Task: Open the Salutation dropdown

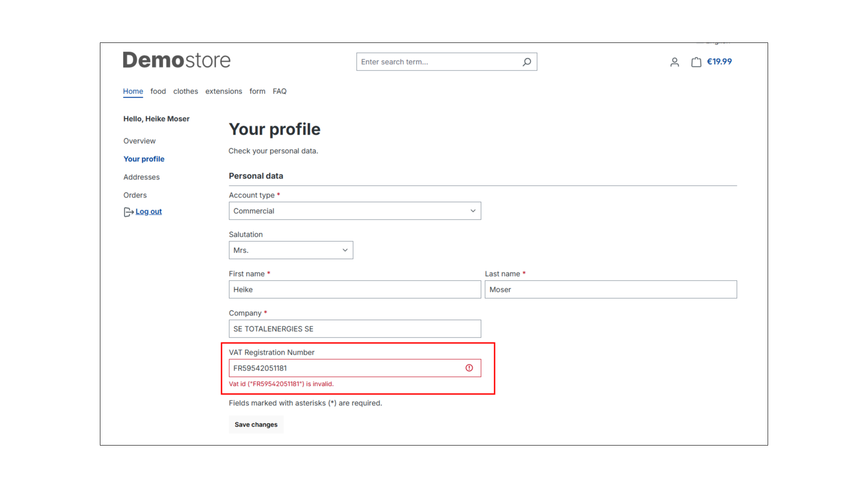Action: (291, 250)
